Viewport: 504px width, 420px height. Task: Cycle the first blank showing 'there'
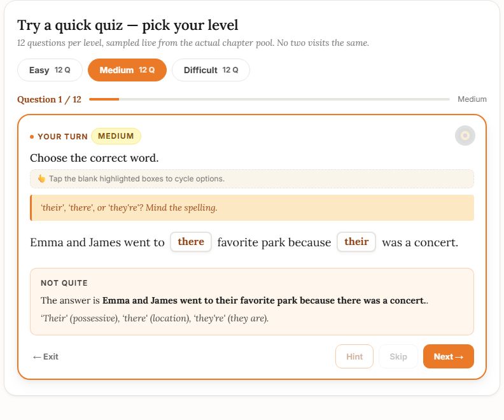click(x=191, y=242)
